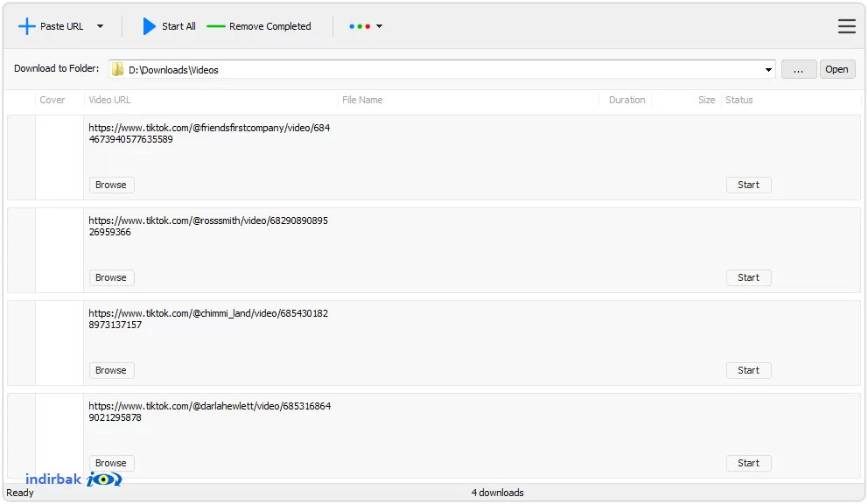
Task: Click the Cover column header
Action: [x=52, y=100]
